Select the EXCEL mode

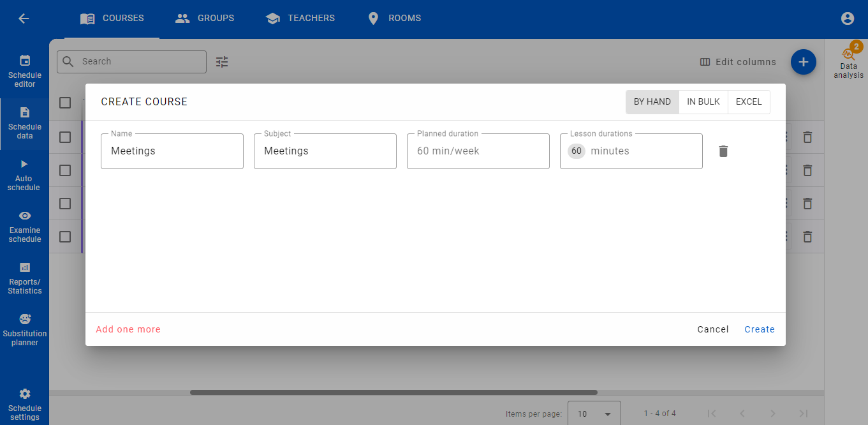click(749, 102)
